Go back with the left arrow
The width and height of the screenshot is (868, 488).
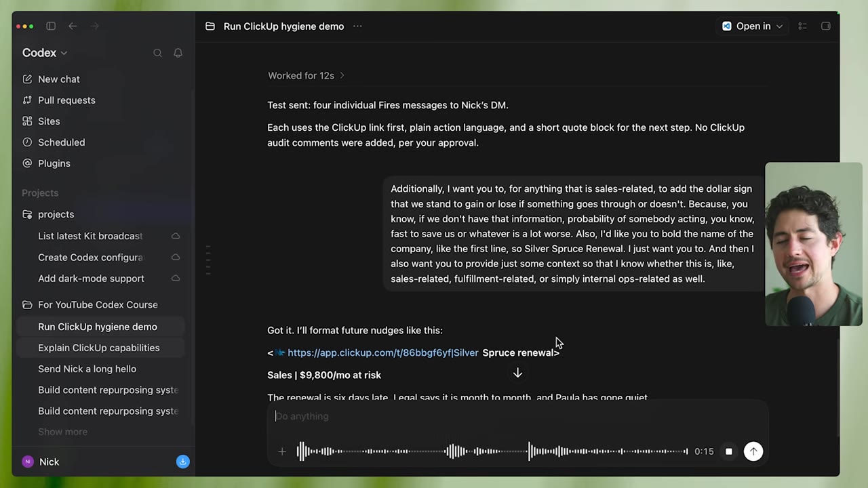point(73,26)
